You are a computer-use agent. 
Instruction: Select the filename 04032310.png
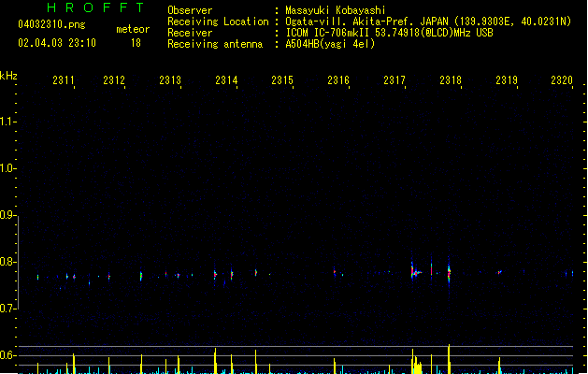[51, 24]
